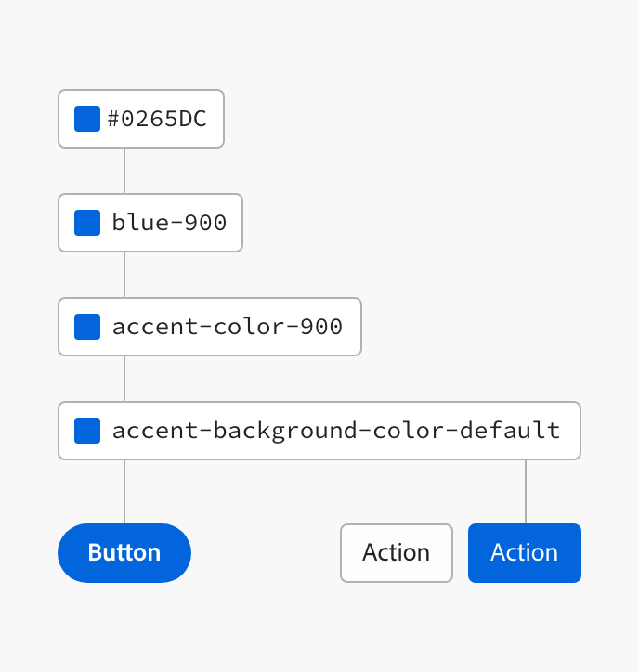Click the blue-900 token label
The height and width of the screenshot is (672, 639).
pos(169,223)
